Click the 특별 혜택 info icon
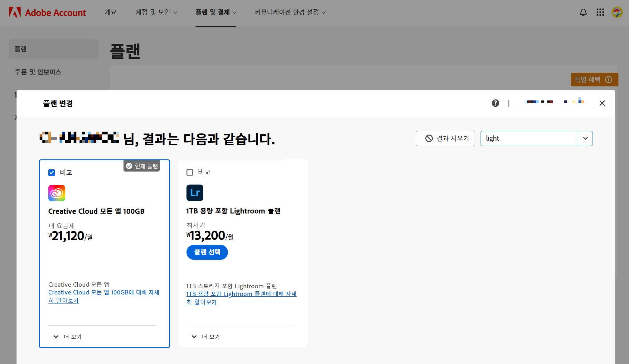The image size is (629, 364). pos(608,80)
